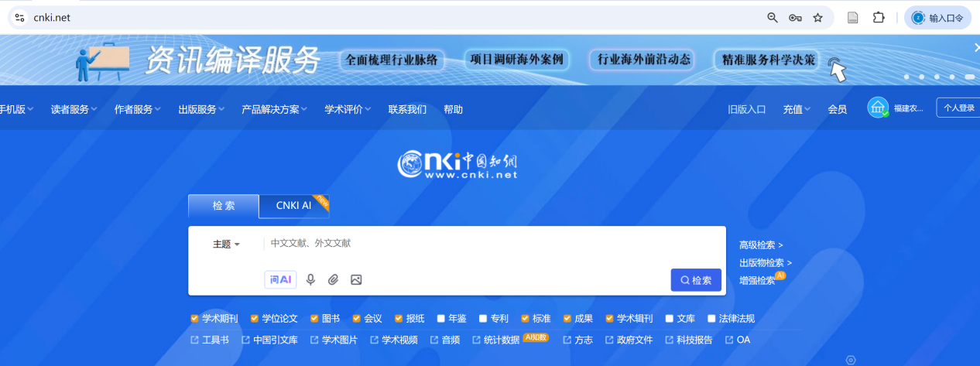Uncheck the 报纸 checkbox

(399, 318)
